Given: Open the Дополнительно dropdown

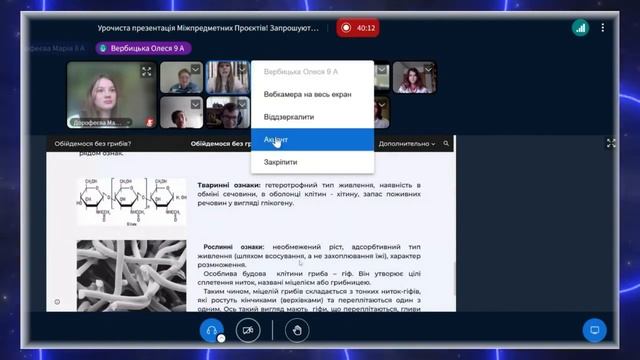Looking at the screenshot, I should [407, 144].
